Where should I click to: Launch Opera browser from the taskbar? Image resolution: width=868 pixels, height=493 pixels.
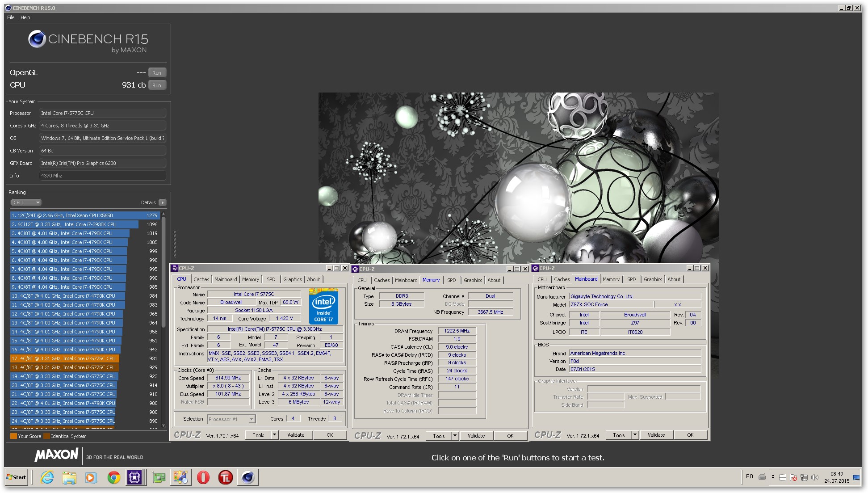[x=203, y=477]
